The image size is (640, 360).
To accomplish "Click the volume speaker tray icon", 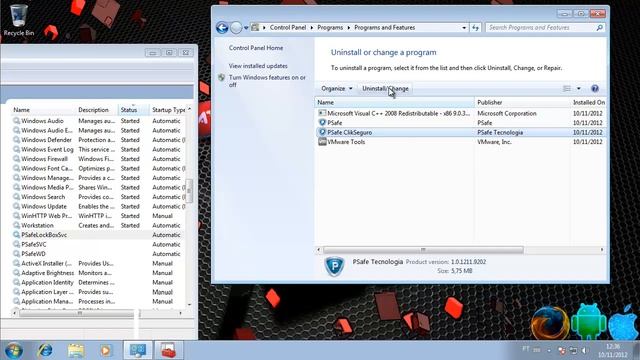I will [x=585, y=350].
